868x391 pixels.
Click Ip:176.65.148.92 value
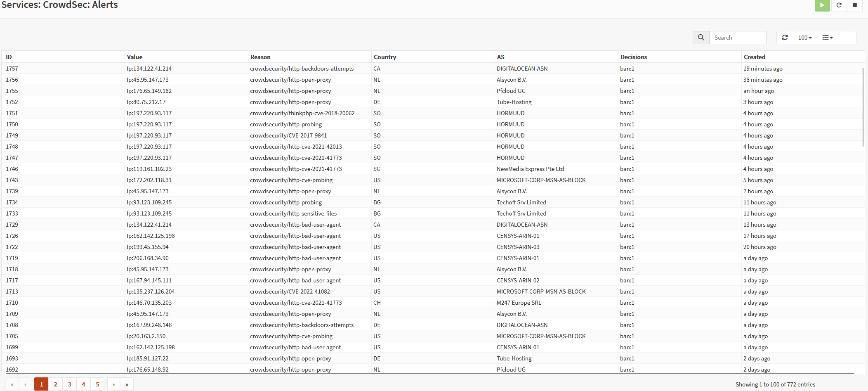pyautogui.click(x=148, y=370)
